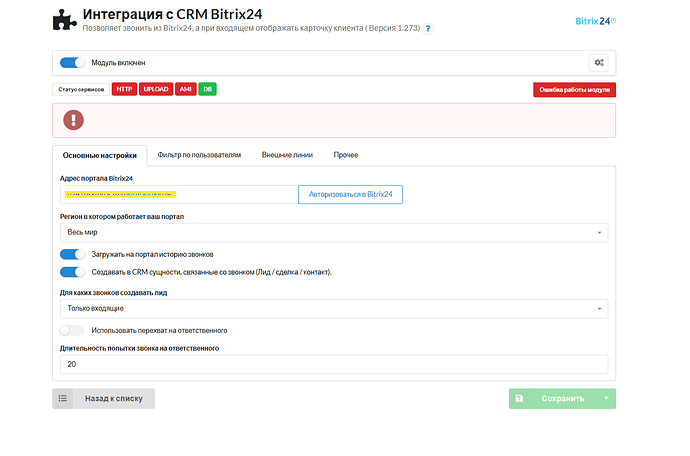This screenshot has height=456, width=690.
Task: Toggle uploading call history to portal
Action: point(73,254)
